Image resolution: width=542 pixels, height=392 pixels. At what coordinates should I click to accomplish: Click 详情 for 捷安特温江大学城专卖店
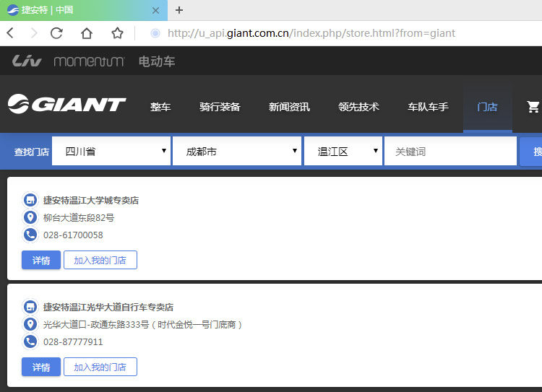pos(41,260)
